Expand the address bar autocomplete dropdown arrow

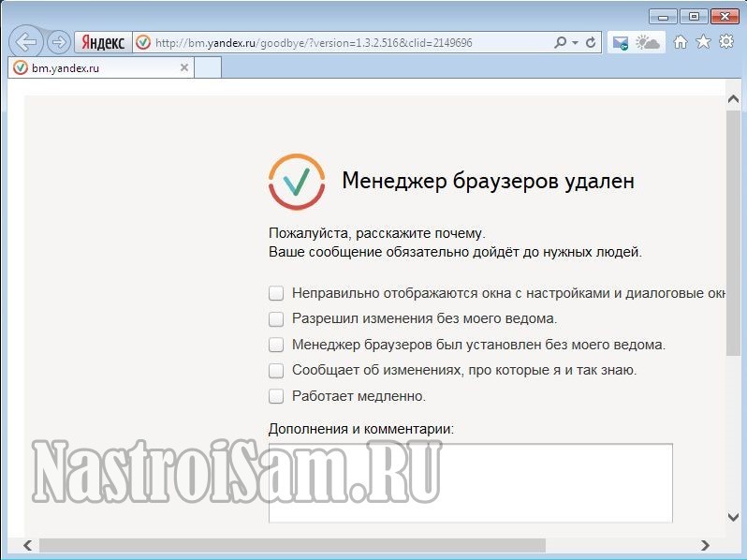click(575, 43)
